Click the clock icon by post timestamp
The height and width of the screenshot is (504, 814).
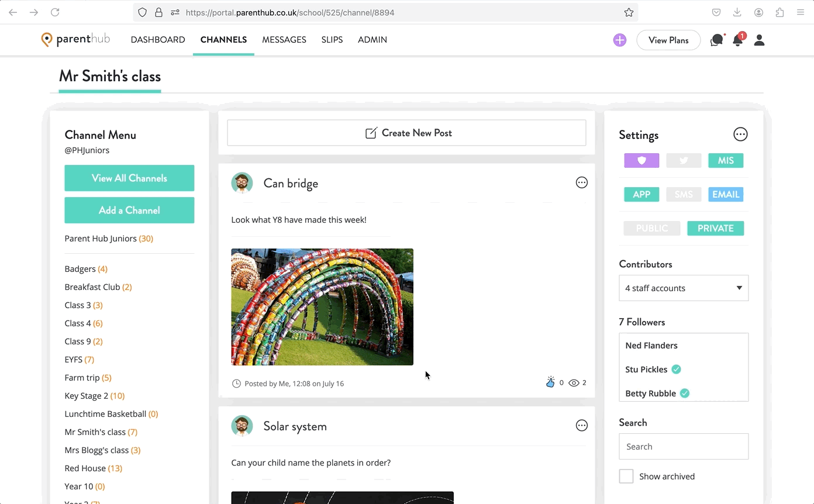pyautogui.click(x=236, y=384)
